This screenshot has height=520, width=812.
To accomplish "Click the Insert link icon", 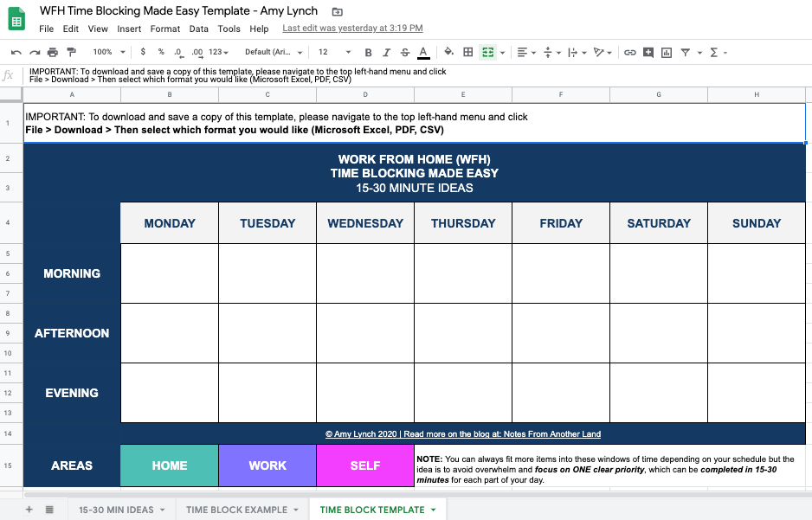I will tap(629, 53).
